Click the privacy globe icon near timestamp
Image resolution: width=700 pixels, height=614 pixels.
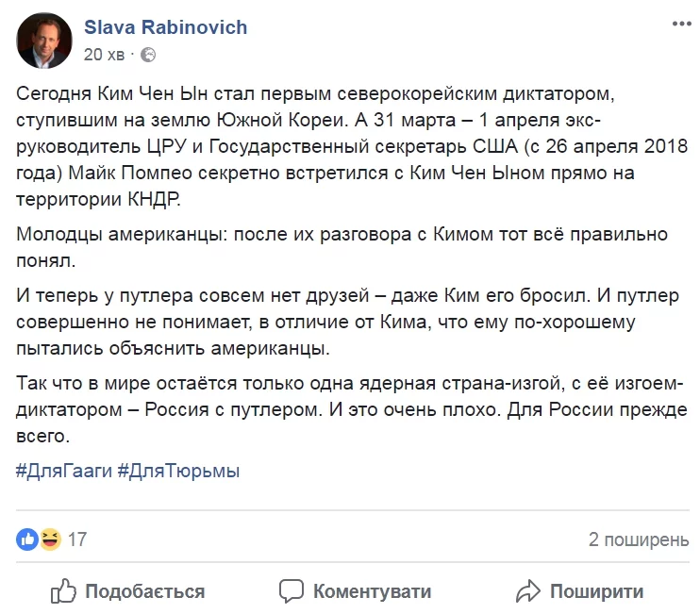coord(147,56)
